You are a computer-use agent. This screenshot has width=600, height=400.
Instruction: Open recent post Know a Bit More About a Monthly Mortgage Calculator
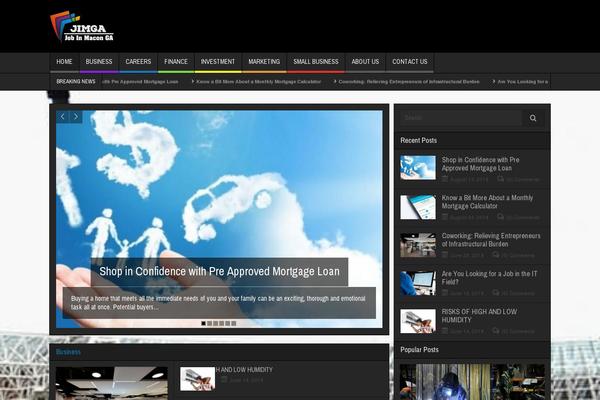pos(487,202)
